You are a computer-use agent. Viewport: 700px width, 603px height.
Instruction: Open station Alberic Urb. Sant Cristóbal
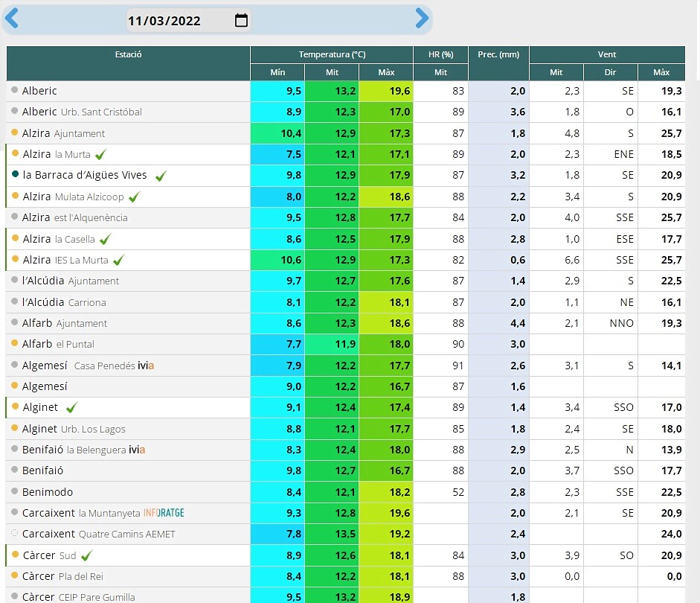pyautogui.click(x=82, y=112)
